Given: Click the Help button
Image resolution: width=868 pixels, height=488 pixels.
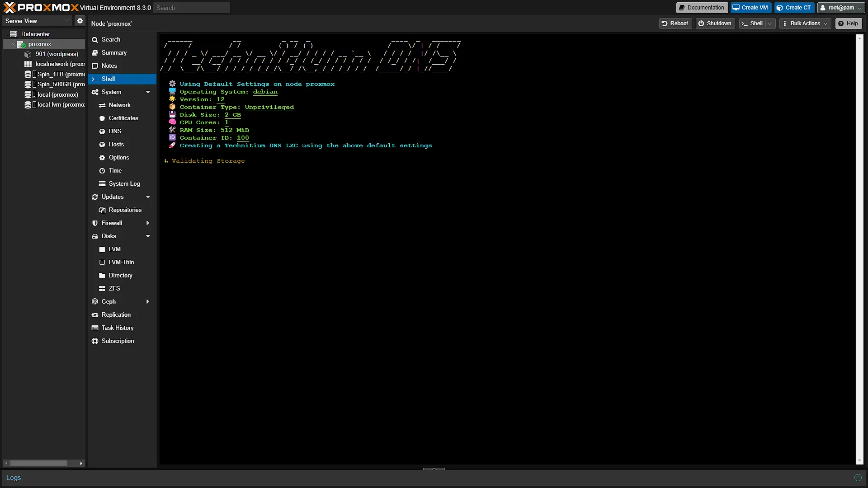Looking at the screenshot, I should (848, 23).
